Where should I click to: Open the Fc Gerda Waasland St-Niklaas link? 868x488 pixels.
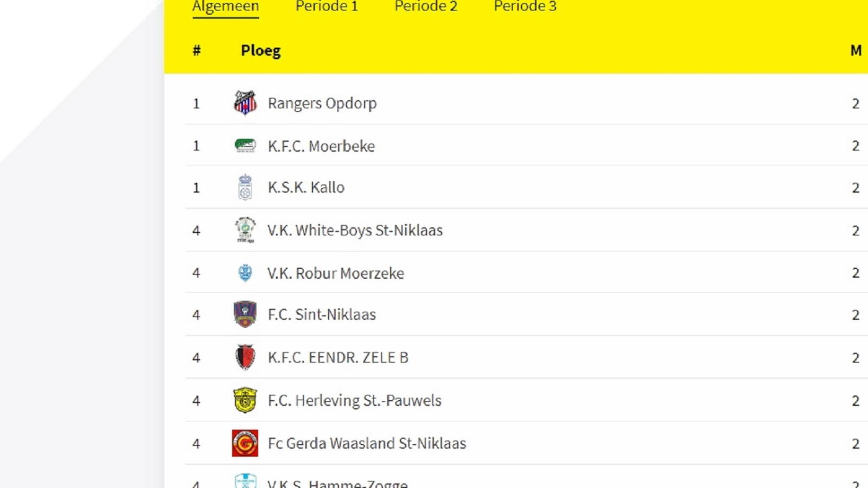[367, 443]
